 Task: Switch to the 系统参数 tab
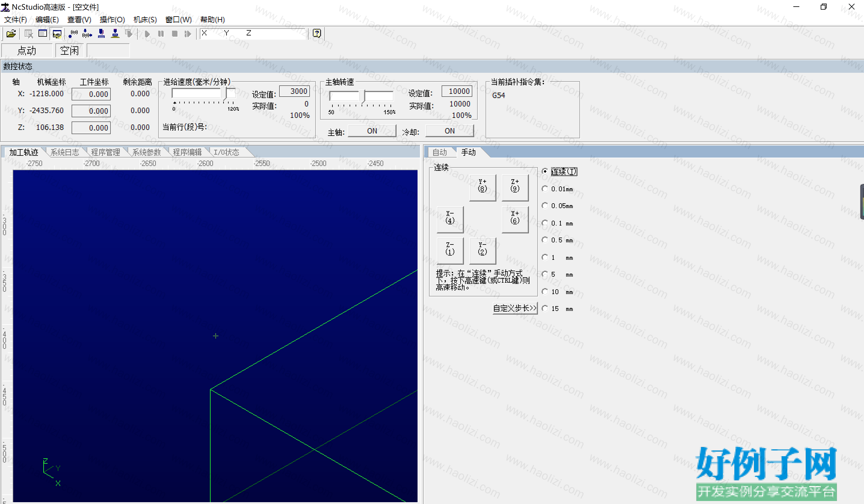click(x=147, y=152)
